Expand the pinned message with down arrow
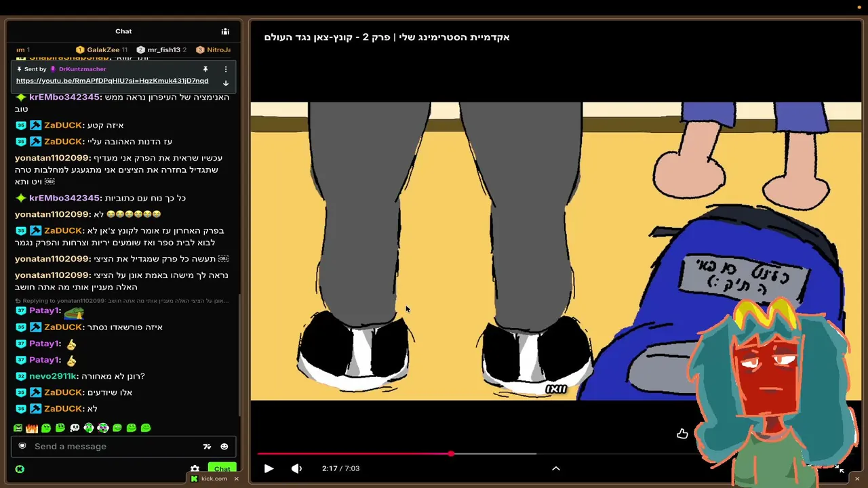The image size is (868, 488). tap(226, 83)
